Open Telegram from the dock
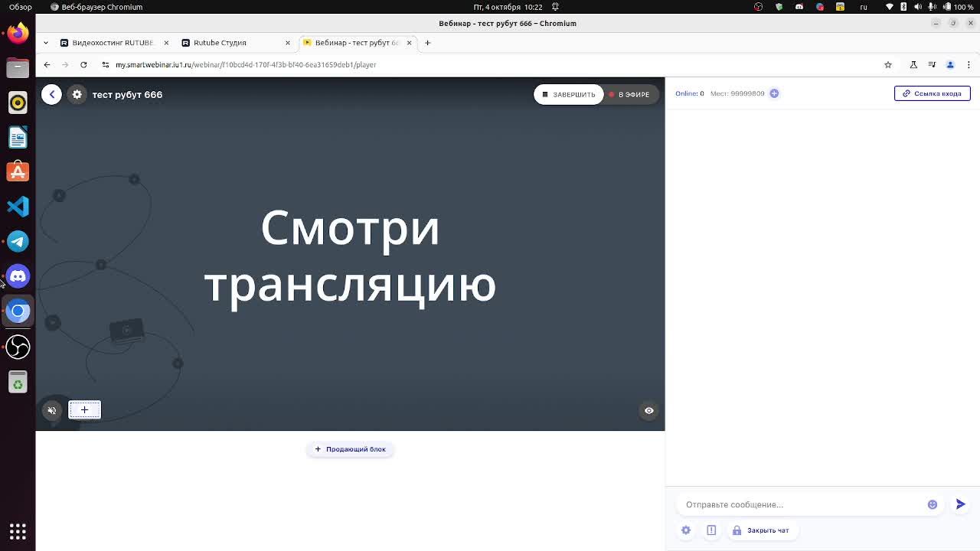The image size is (980, 551). (18, 242)
